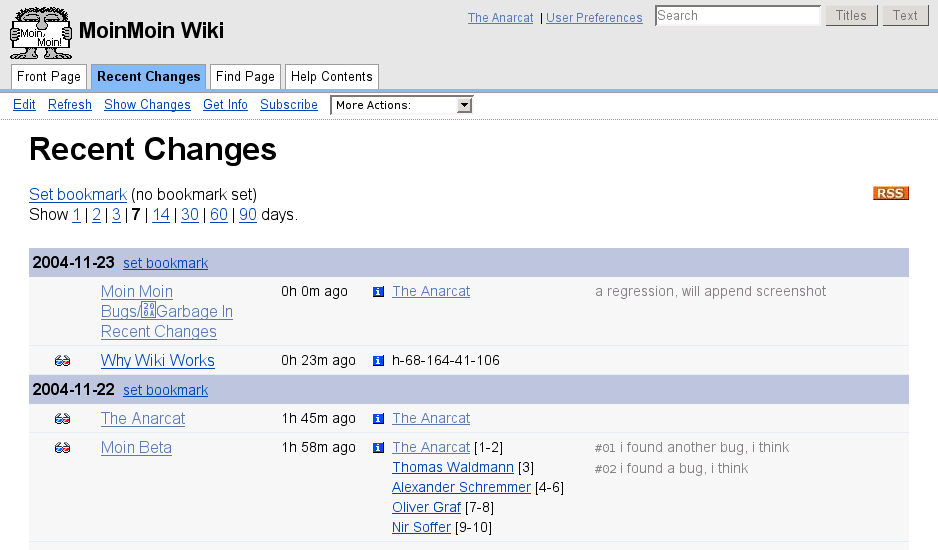Click diff glasses icon next to Moin Beta
The width and height of the screenshot is (938, 550).
[62, 448]
